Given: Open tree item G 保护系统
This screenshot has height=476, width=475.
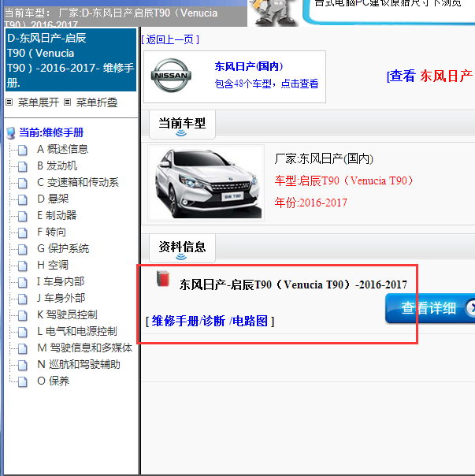Looking at the screenshot, I should pyautogui.click(x=63, y=248).
